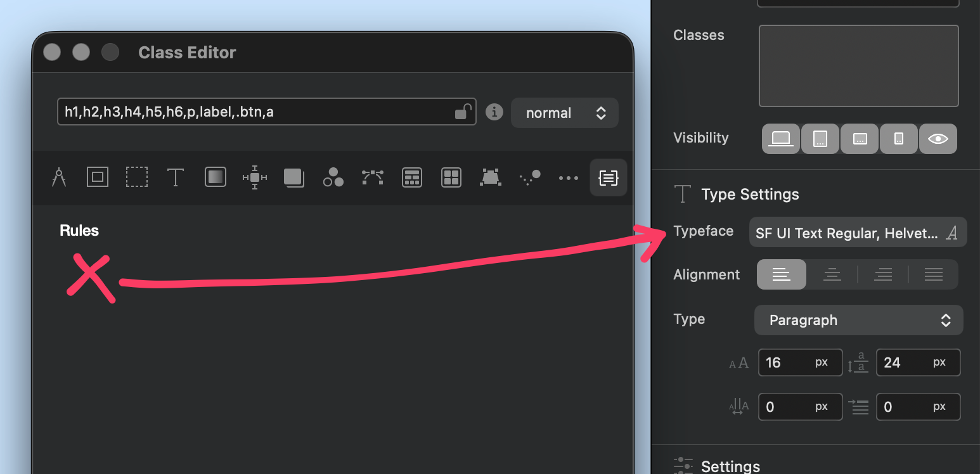This screenshot has height=474, width=980.
Task: Select the four-square grid icon tab
Action: 451,177
